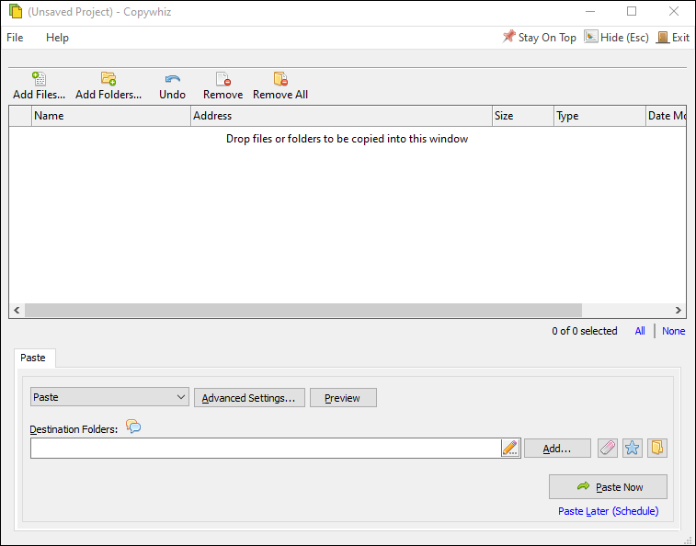696x546 pixels.
Task: Click the Add... destination button
Action: [x=557, y=448]
